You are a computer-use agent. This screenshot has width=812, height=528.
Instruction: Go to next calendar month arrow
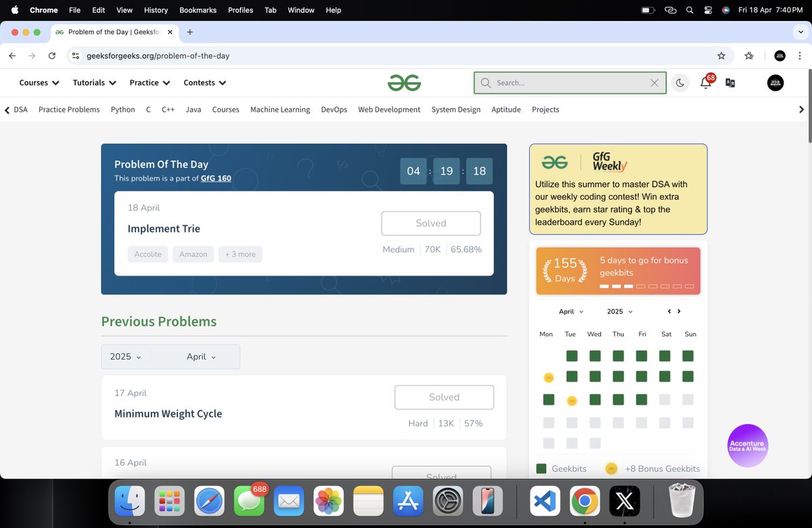coord(679,311)
